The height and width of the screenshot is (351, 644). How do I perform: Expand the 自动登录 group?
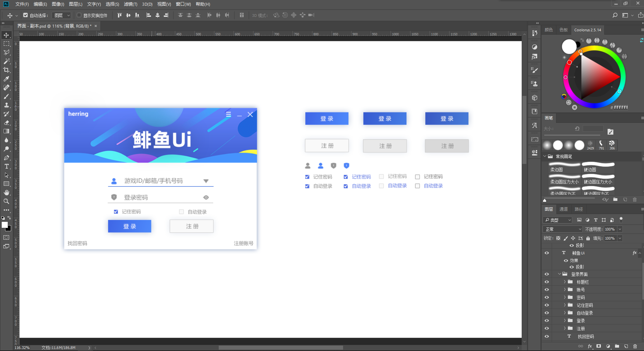click(x=565, y=313)
